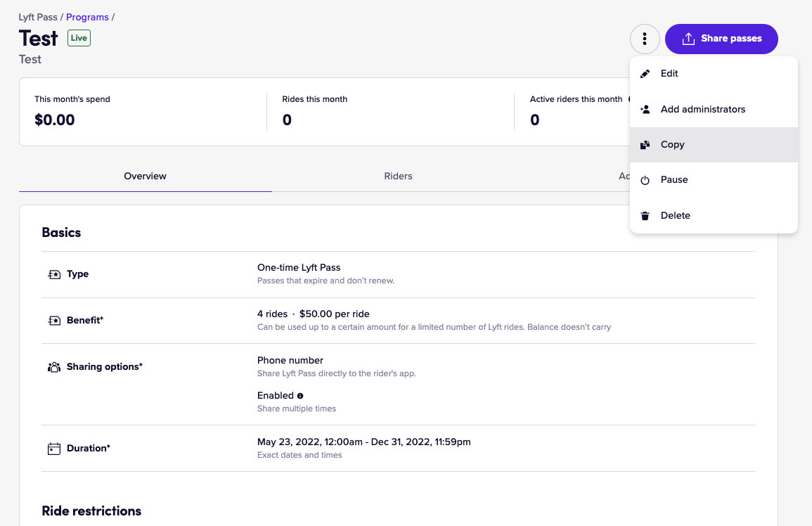The width and height of the screenshot is (812, 526).
Task: Choose Copy in the options menu
Action: pos(714,145)
